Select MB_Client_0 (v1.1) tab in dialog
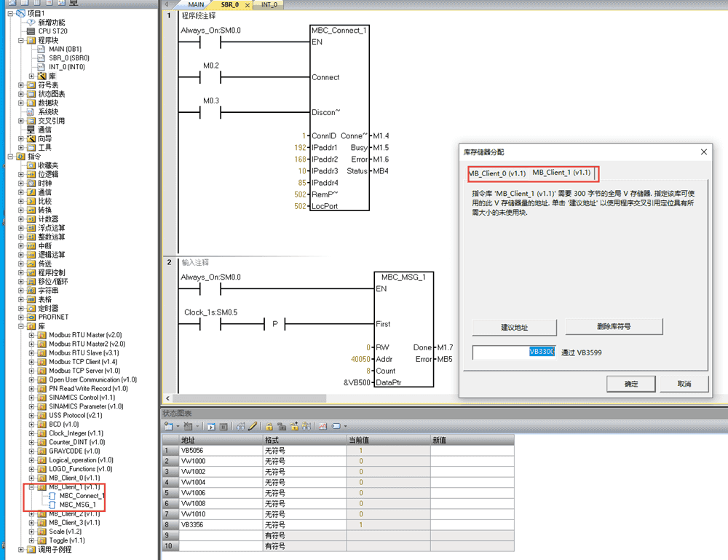 point(497,173)
